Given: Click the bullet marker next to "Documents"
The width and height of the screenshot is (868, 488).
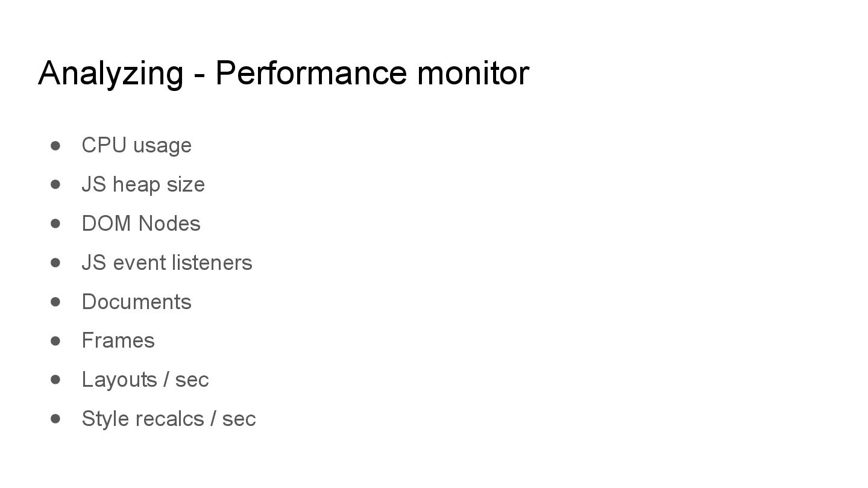Looking at the screenshot, I should (x=56, y=301).
